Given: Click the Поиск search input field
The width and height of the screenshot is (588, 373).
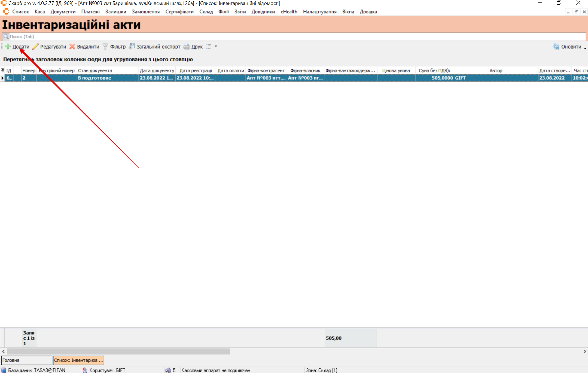Looking at the screenshot, I should (294, 37).
